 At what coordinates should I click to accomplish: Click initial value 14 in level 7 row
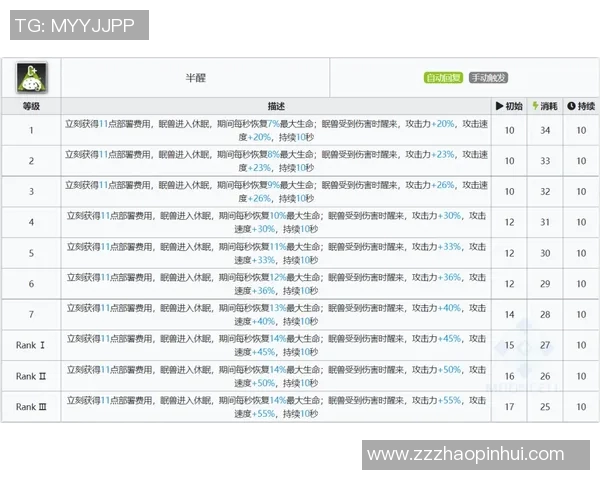click(509, 314)
